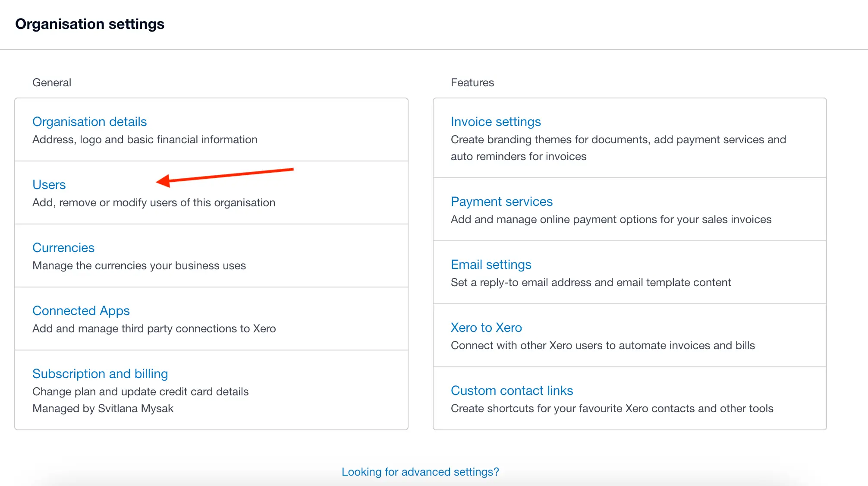Click 'Create branding themes for documents' description

[x=618, y=148]
